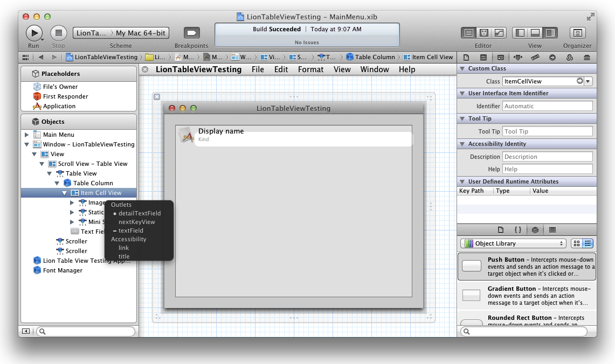Select Push Button in Object Library
The width and height of the screenshot is (615, 364).
point(527,267)
